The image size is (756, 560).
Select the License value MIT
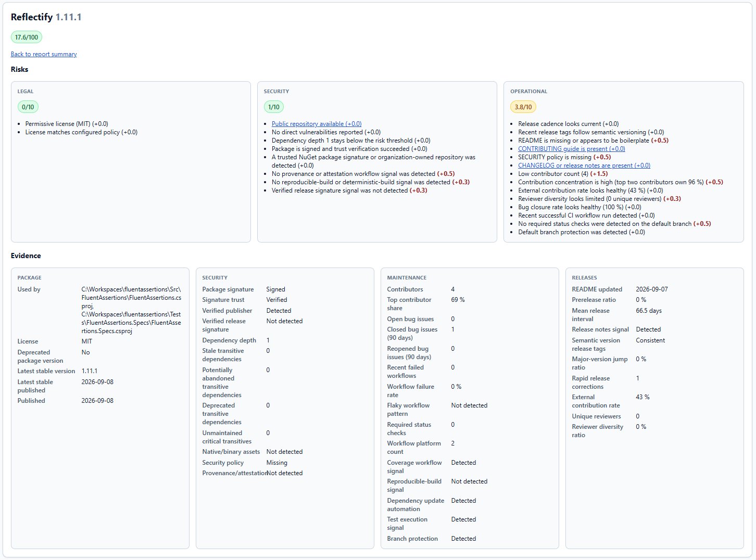tap(87, 341)
